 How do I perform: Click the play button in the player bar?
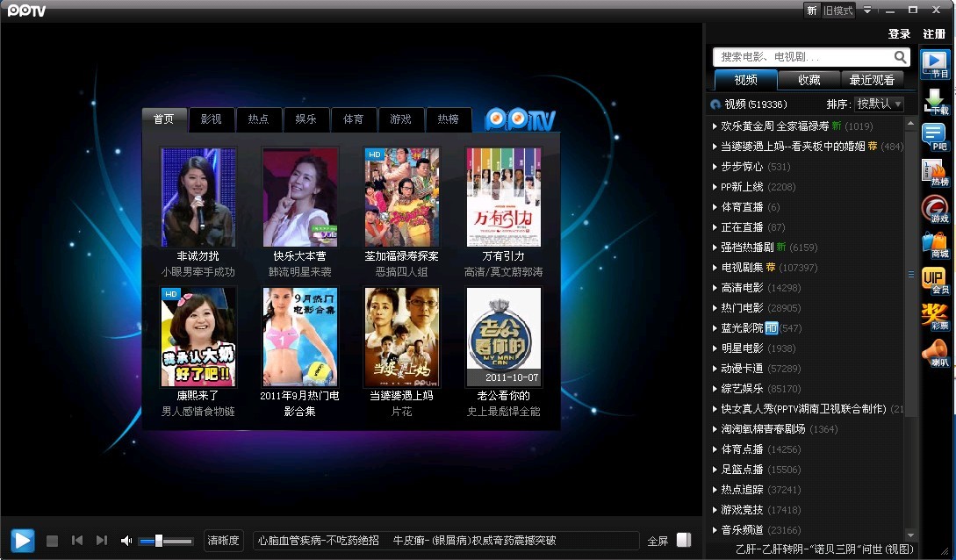point(23,541)
